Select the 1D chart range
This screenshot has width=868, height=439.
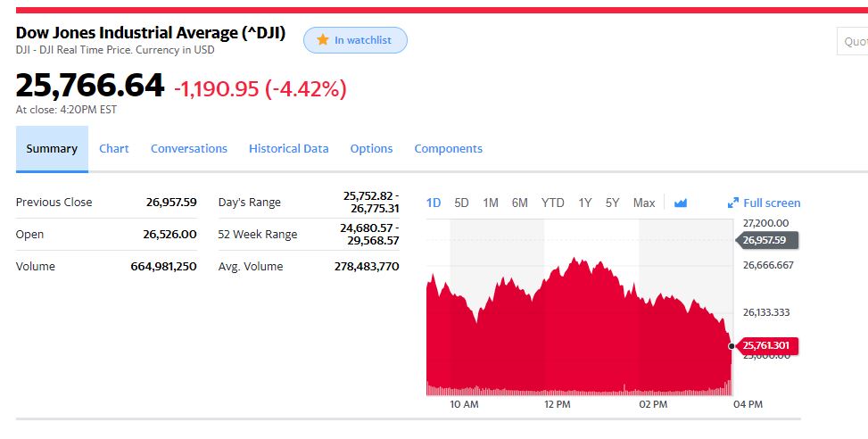(x=434, y=203)
